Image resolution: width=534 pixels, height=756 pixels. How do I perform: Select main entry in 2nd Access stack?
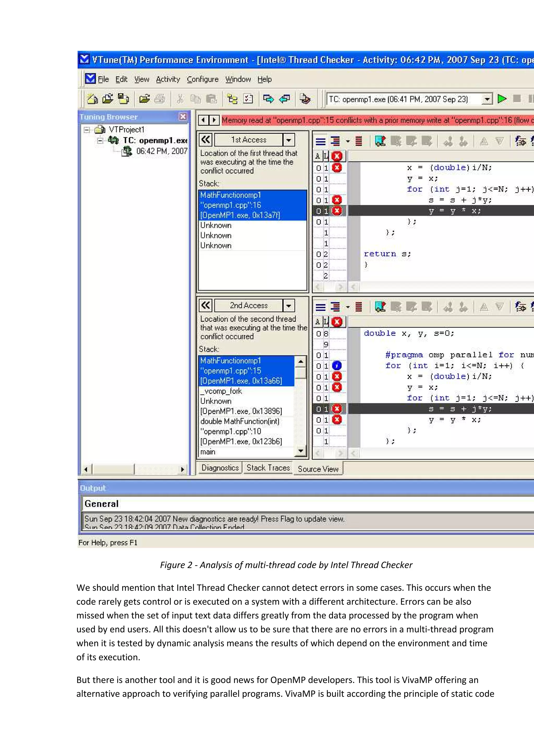pos(208,452)
